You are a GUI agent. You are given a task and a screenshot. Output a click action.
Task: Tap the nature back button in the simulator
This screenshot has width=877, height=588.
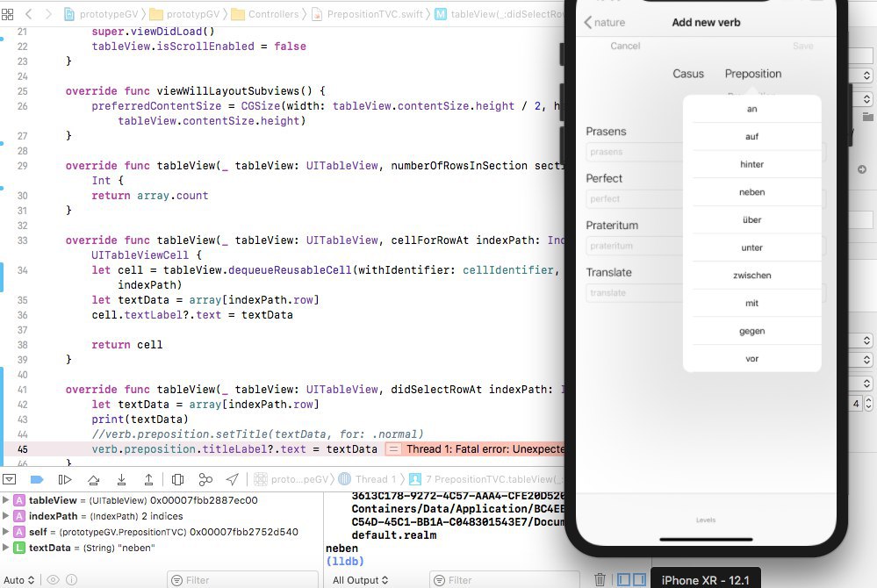coord(605,22)
